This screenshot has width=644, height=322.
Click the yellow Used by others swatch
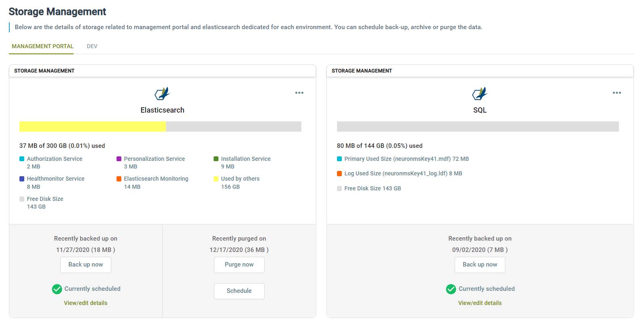[x=216, y=179]
